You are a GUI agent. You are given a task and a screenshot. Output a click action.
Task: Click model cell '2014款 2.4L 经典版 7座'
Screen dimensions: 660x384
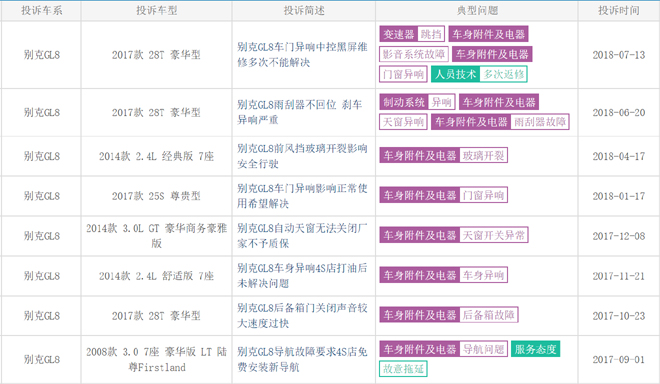point(157,156)
